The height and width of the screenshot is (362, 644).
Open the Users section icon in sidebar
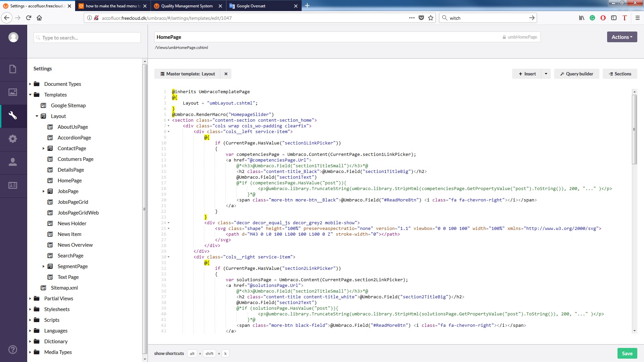click(13, 162)
